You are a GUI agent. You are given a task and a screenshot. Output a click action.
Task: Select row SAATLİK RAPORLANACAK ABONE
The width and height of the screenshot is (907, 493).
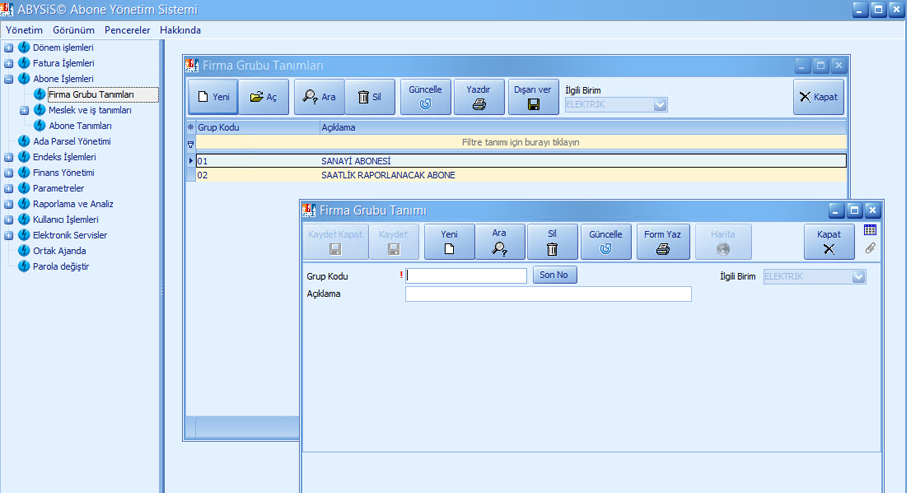coord(521,175)
